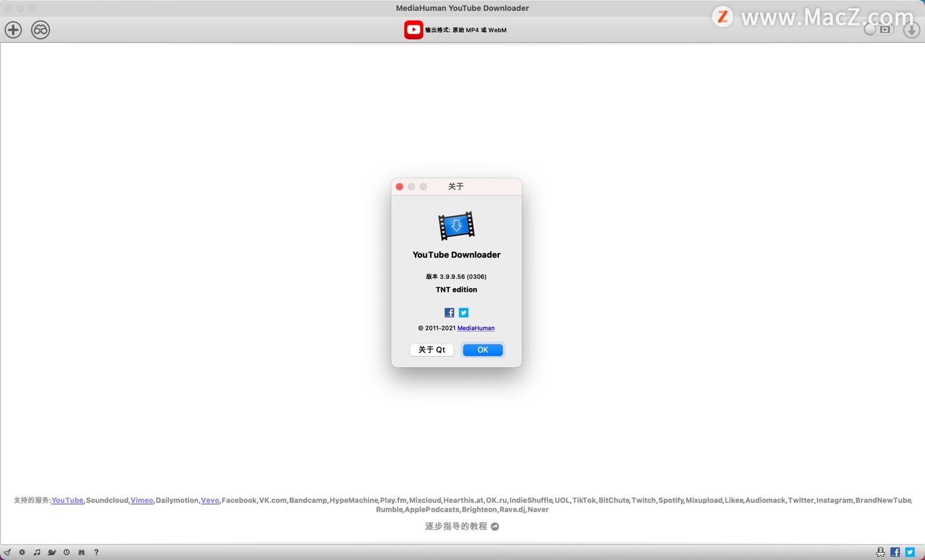This screenshot has height=560, width=925.
Task: Click the red YouTube output format icon
Action: click(414, 30)
